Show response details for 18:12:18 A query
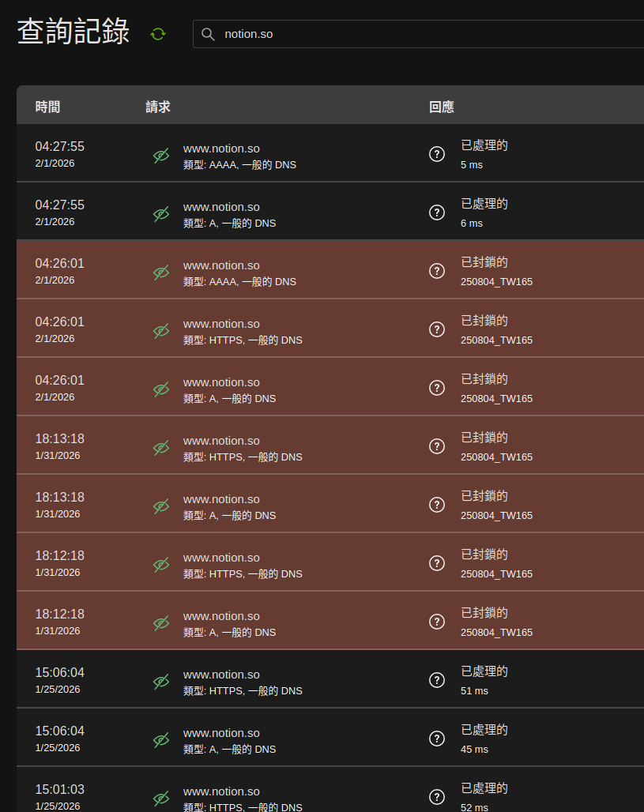Viewport: 644px width, 812px height. [x=436, y=622]
